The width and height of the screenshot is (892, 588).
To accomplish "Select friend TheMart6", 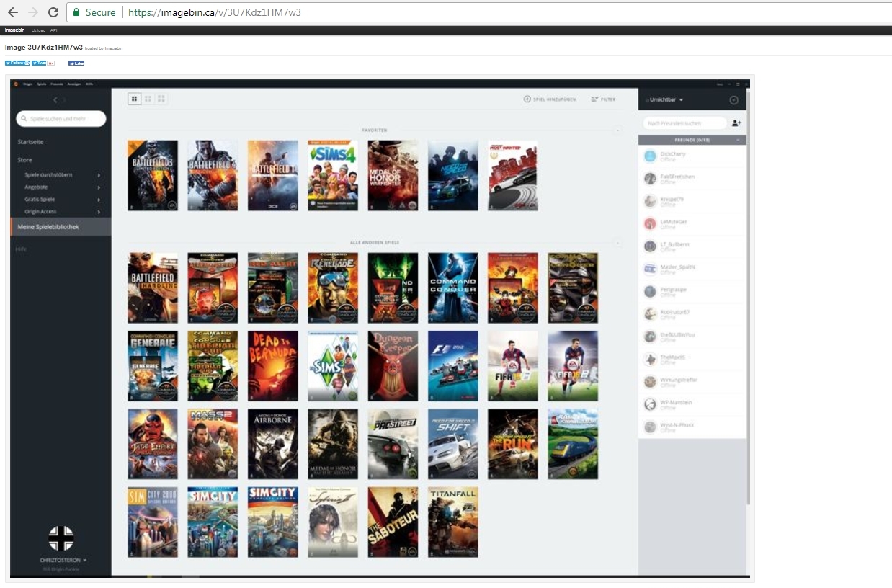I will point(692,359).
